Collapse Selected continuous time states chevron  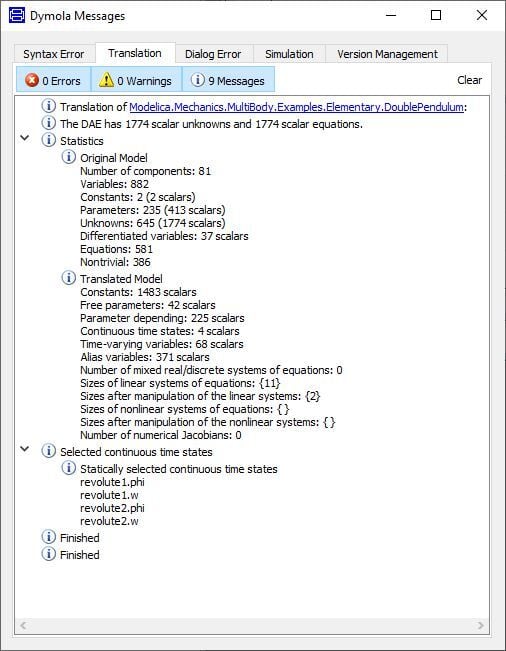pyautogui.click(x=25, y=449)
